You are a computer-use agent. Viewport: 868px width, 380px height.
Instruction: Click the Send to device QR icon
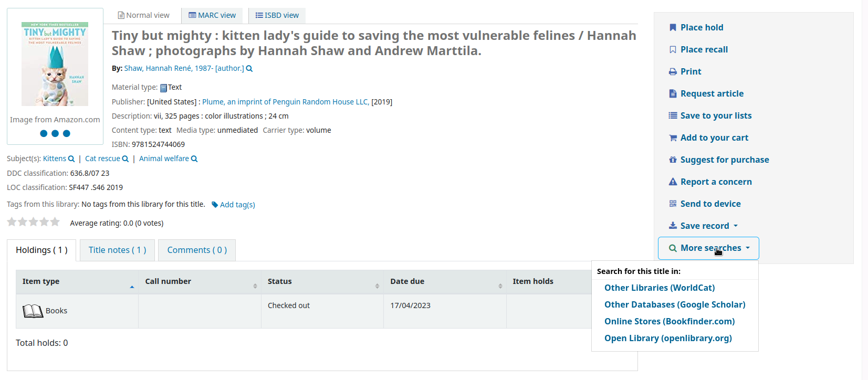[673, 204]
